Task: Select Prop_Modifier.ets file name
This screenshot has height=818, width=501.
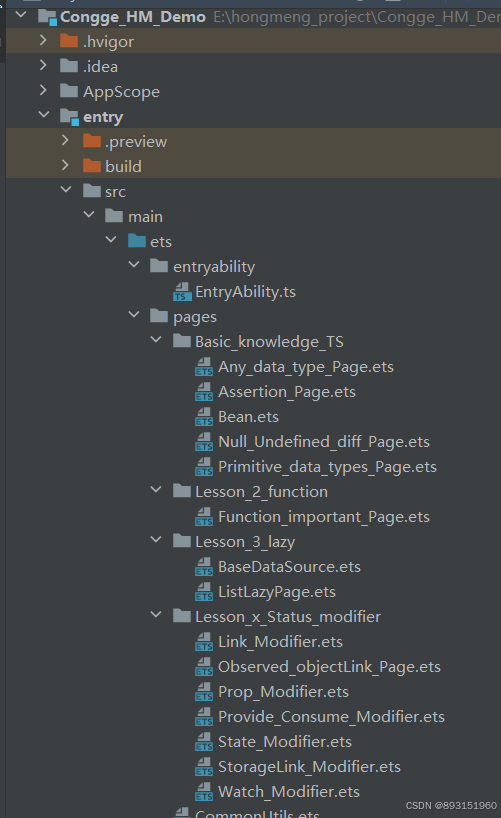Action: coord(283,692)
